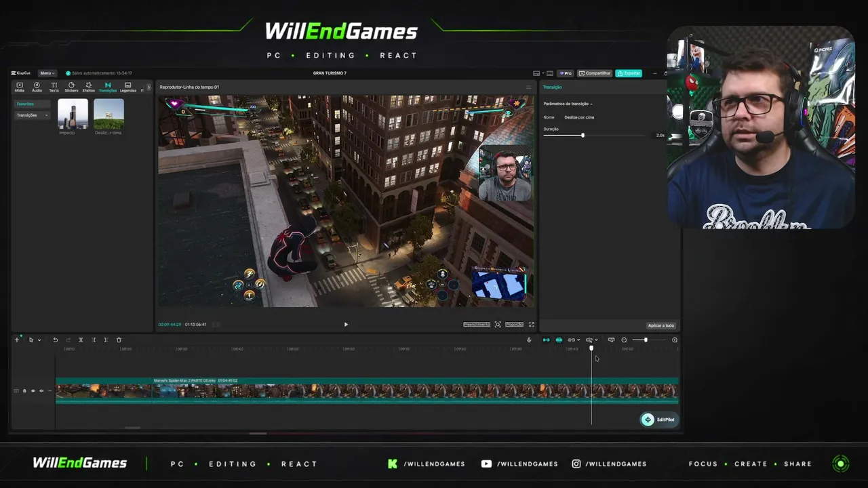Click the Preenchimento button under the preview
The image size is (868, 488).
click(477, 325)
